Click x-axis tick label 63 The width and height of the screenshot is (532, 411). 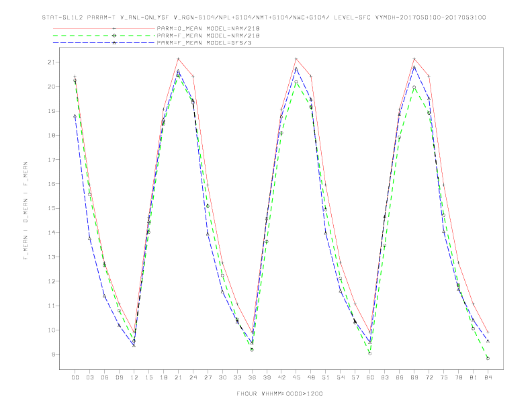point(385,377)
